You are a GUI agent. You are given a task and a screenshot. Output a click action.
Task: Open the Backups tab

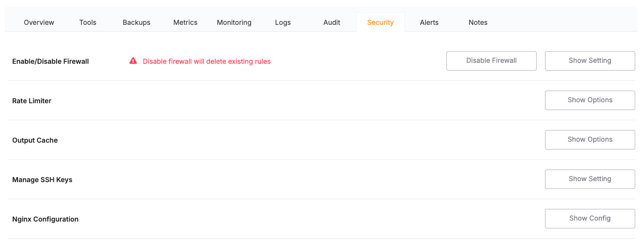point(137,22)
